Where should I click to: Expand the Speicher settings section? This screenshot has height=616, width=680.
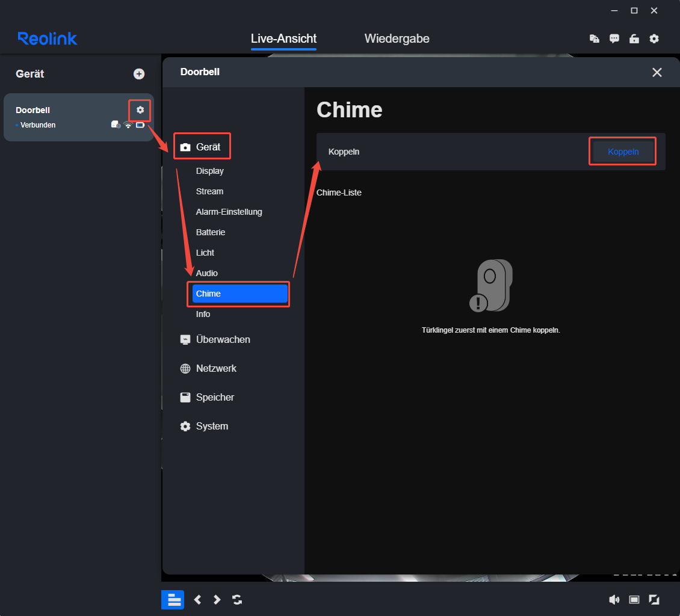pos(207,398)
